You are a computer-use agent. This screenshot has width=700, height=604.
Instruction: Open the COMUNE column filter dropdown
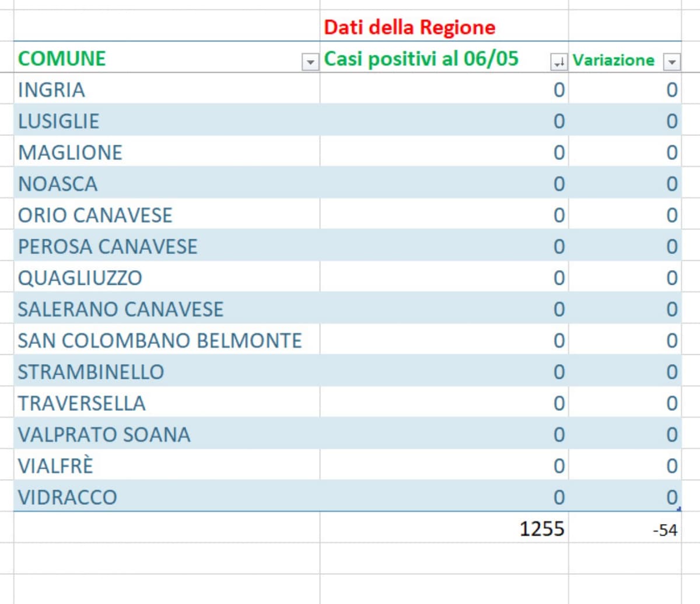(310, 61)
